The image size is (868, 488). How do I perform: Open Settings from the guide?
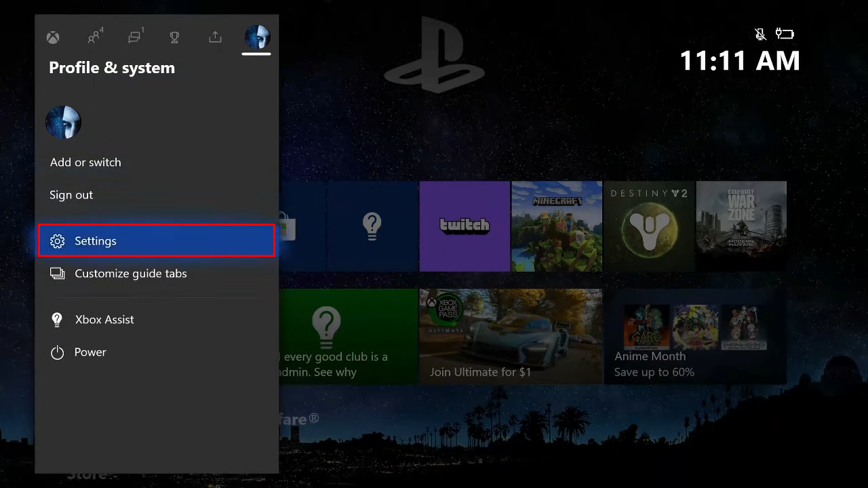(157, 241)
